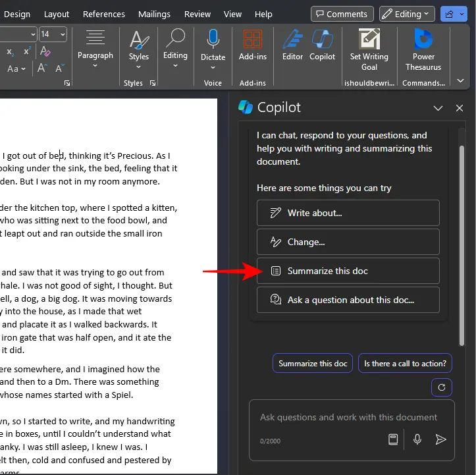Image resolution: width=476 pixels, height=475 pixels.
Task: Refresh Copilot suggested prompts
Action: point(441,387)
